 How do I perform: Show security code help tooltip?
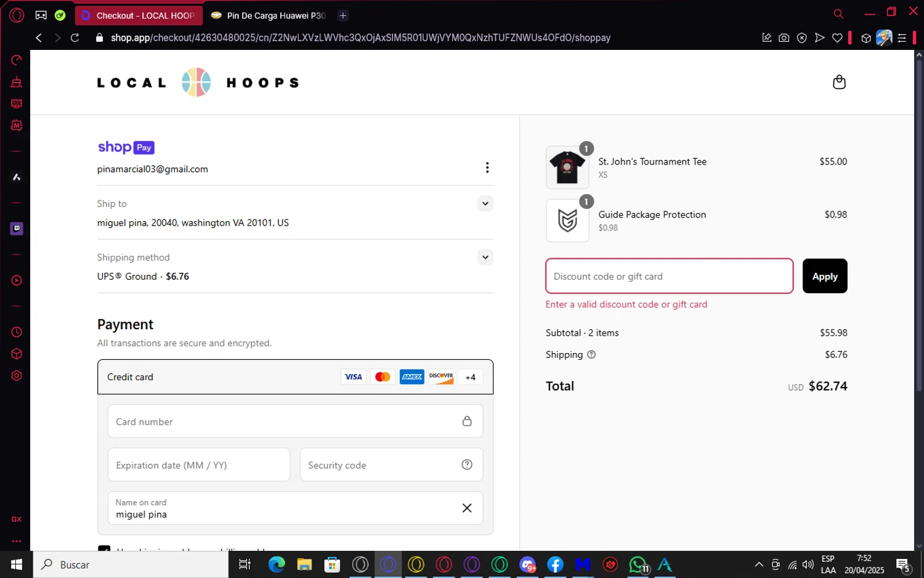467,465
